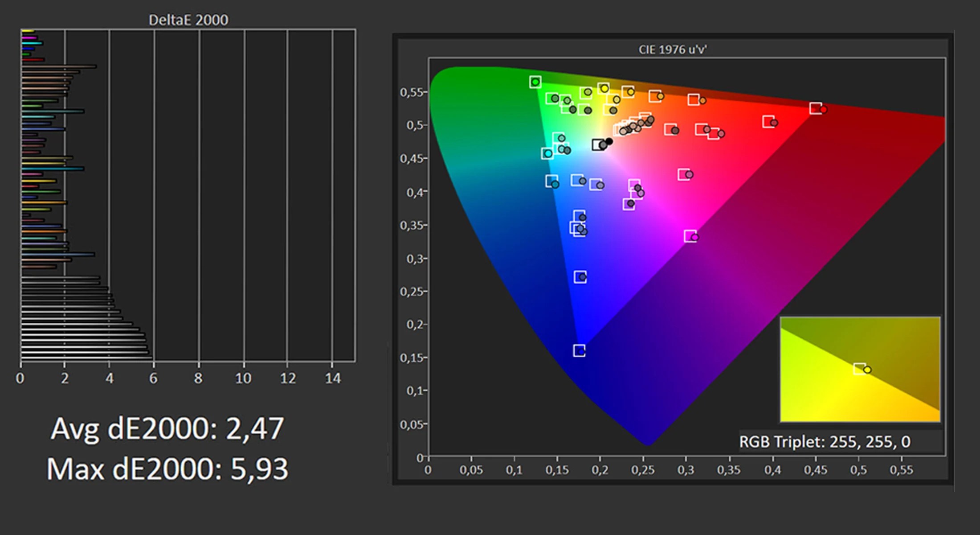Click the RGB Triplet: 255, 255, 0 label
Image resolution: width=980 pixels, height=535 pixels.
pos(825,442)
